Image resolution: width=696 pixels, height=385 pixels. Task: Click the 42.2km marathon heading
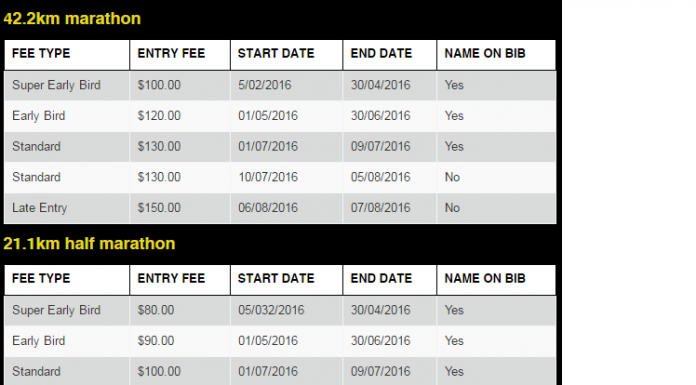click(72, 19)
